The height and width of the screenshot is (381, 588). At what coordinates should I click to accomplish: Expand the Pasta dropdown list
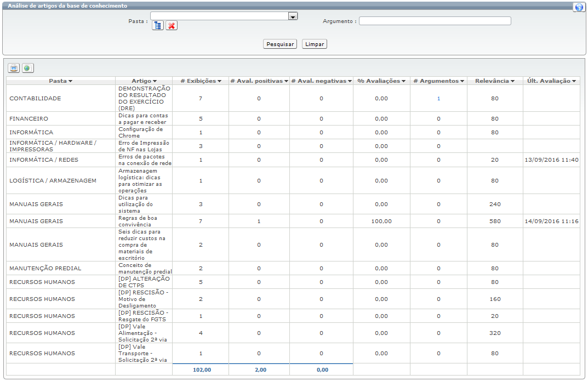point(293,16)
